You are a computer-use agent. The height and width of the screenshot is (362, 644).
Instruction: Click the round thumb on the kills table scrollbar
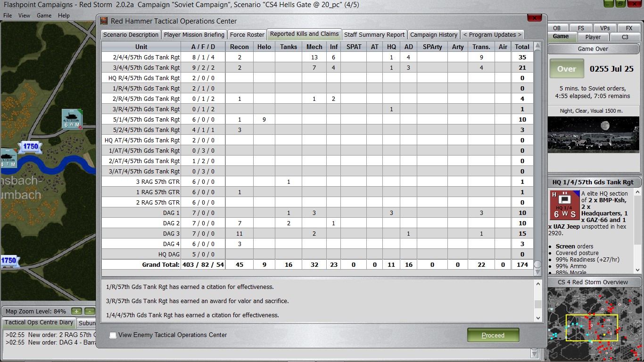537,264
